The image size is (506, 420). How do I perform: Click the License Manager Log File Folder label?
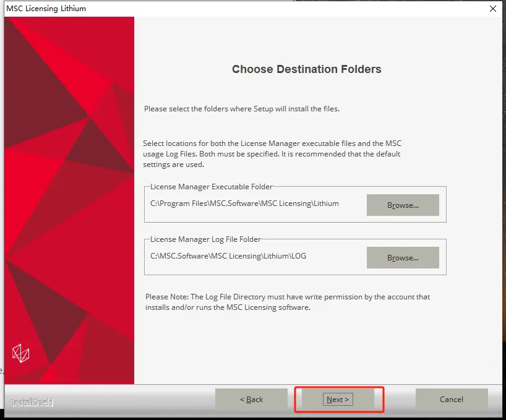(x=205, y=239)
